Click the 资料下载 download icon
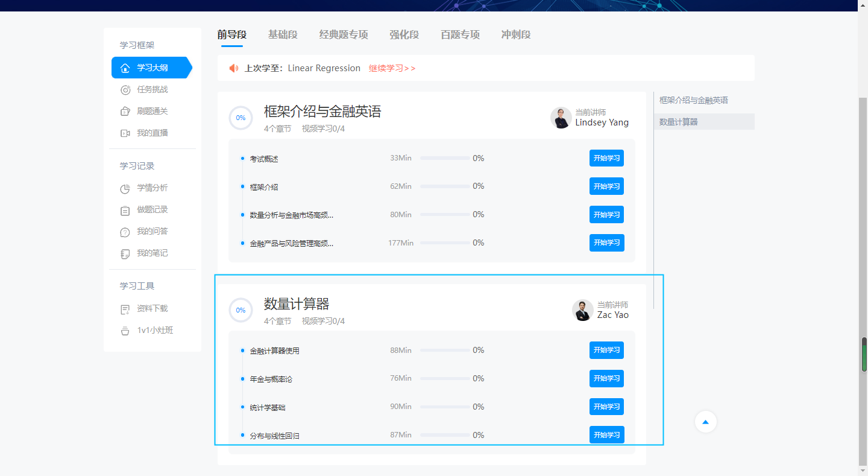This screenshot has height=476, width=868. tap(125, 309)
